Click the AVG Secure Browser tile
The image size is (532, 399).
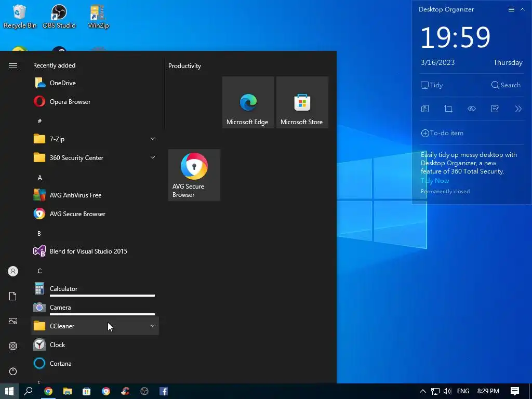point(194,175)
